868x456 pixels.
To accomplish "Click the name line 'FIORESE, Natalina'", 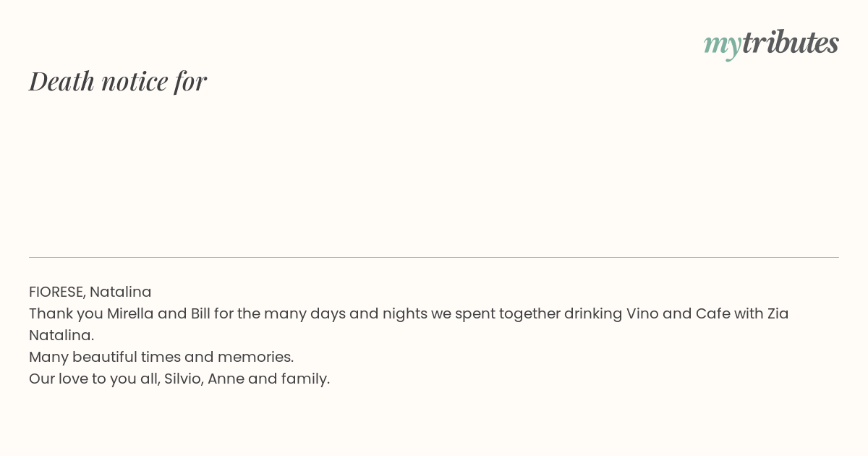I will [90, 292].
